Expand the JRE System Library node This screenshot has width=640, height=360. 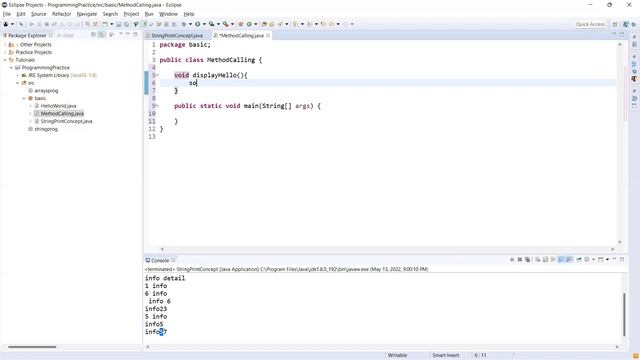pos(18,75)
